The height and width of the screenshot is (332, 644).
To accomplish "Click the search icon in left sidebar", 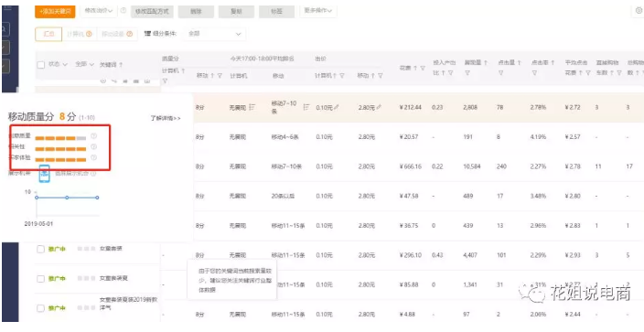I will pyautogui.click(x=4, y=29).
